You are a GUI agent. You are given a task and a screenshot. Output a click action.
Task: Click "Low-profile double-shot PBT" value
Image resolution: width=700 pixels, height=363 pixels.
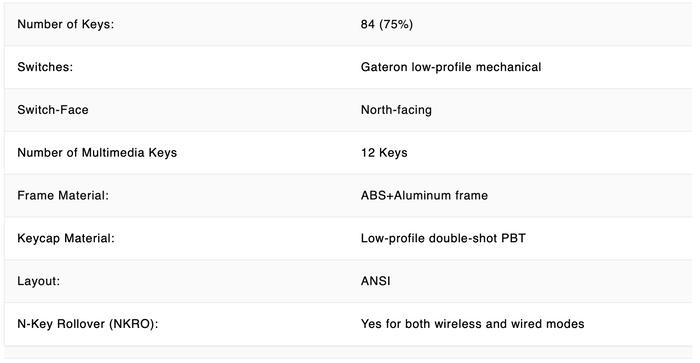[x=443, y=238]
